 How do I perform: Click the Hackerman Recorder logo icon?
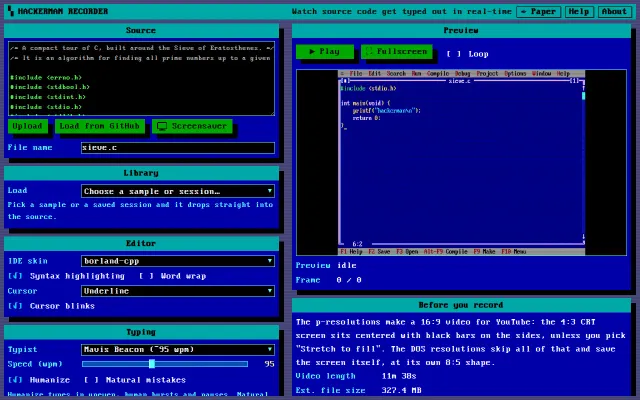(x=11, y=11)
